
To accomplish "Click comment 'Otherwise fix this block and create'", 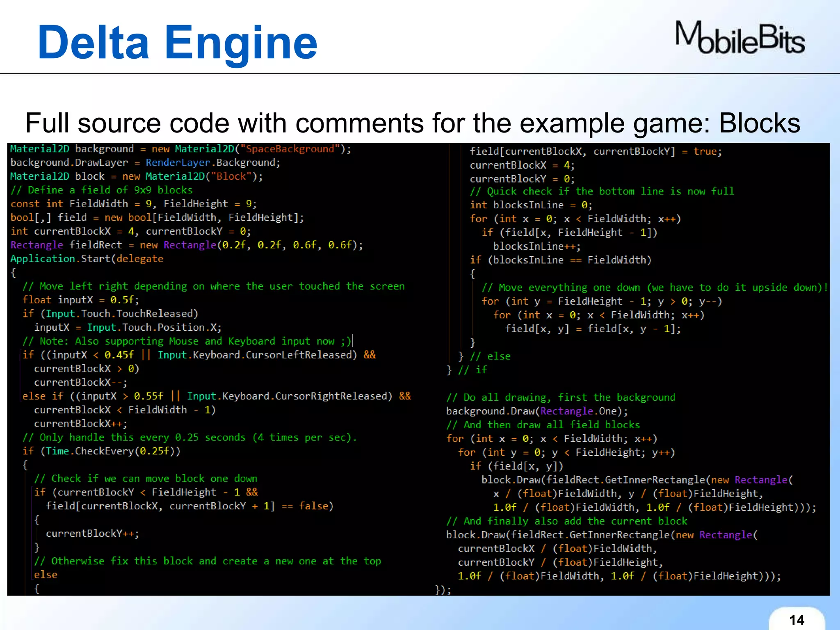I will coord(208,561).
